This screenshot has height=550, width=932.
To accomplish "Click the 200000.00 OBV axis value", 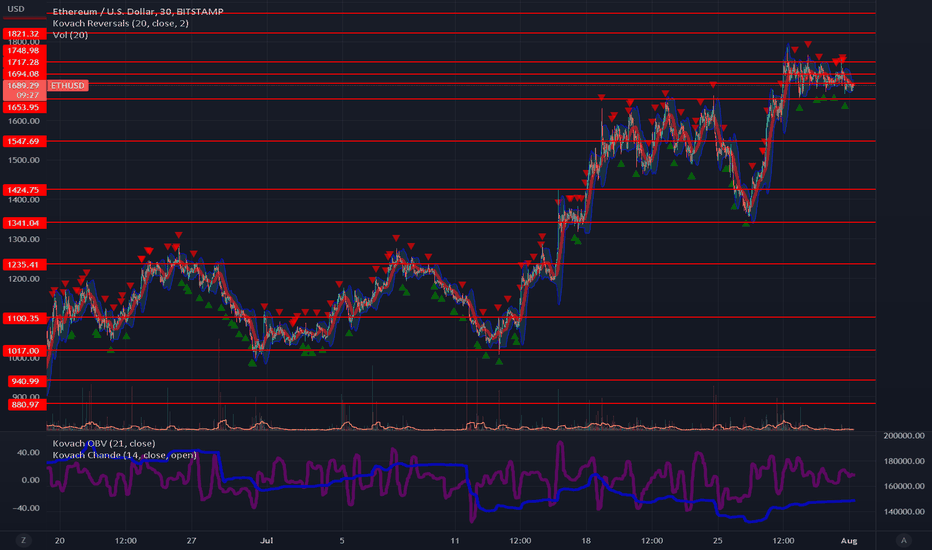I will tap(904, 436).
